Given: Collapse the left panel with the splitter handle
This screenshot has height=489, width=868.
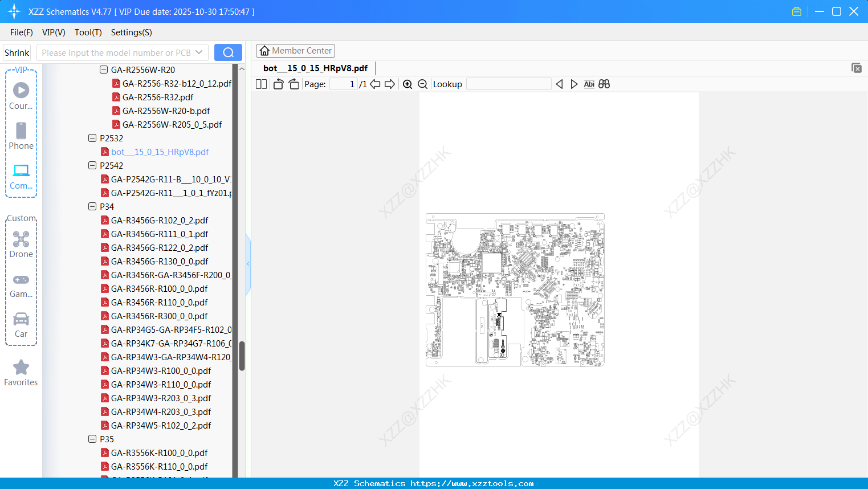Looking at the screenshot, I should click(248, 264).
